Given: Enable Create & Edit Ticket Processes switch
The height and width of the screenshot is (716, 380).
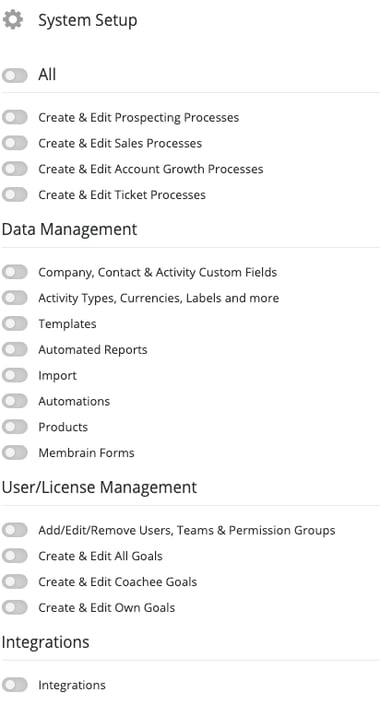Looking at the screenshot, I should point(15,195).
